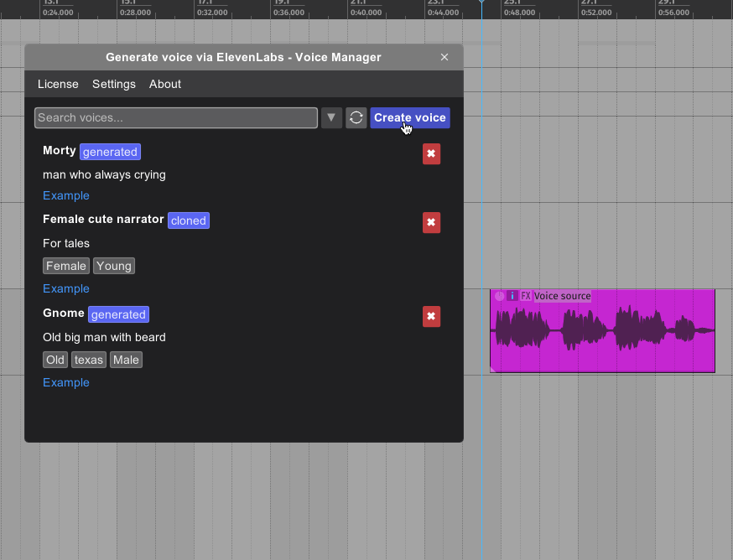This screenshot has width=733, height=560.
Task: Click description 'For tales'
Action: tap(66, 244)
